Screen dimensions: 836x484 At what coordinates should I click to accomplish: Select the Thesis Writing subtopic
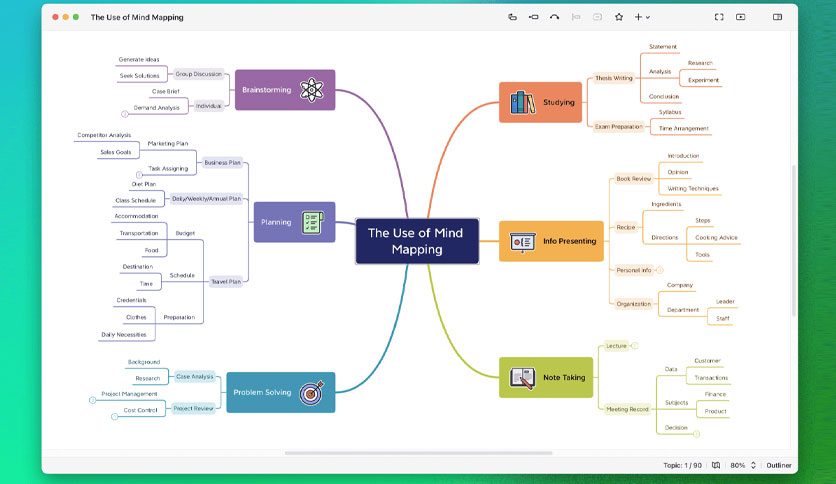coord(614,78)
